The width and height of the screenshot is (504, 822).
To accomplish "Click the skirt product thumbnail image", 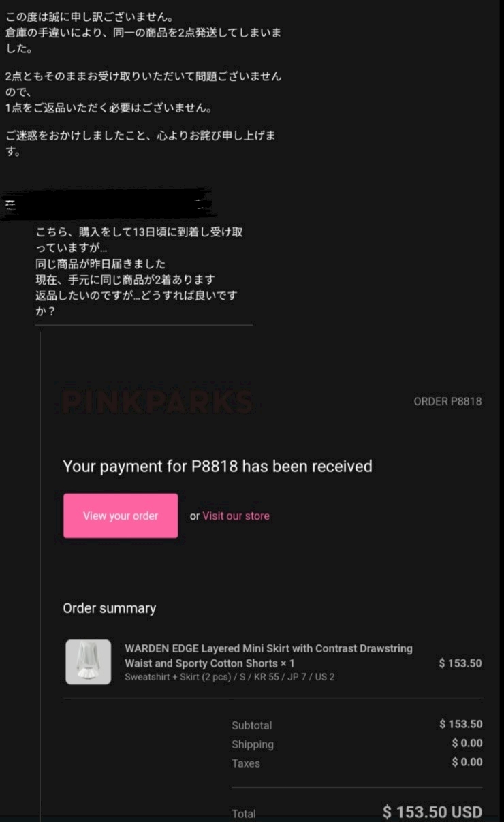I will point(89,662).
